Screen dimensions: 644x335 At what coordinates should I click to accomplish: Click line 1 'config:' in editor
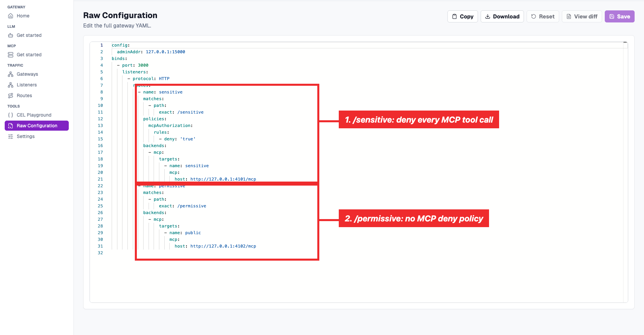tap(121, 45)
